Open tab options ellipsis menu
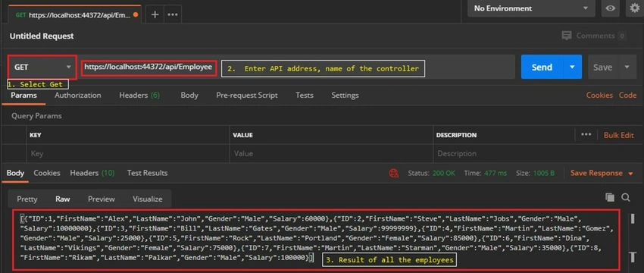644x273 pixels. click(173, 14)
